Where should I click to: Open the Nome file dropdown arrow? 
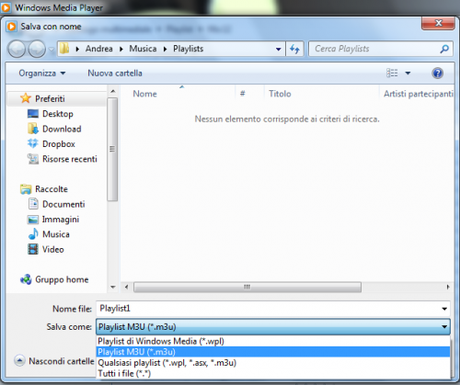click(444, 309)
